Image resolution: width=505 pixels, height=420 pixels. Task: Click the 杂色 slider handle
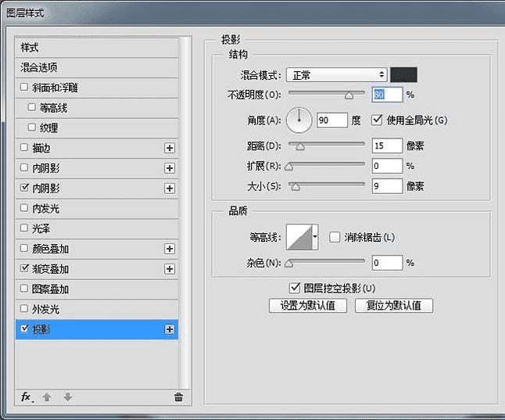[289, 264]
